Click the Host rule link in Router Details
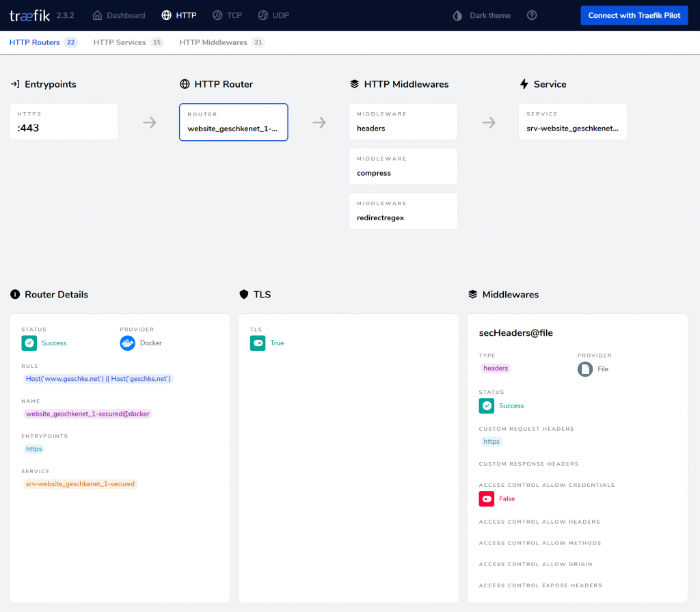 point(98,378)
